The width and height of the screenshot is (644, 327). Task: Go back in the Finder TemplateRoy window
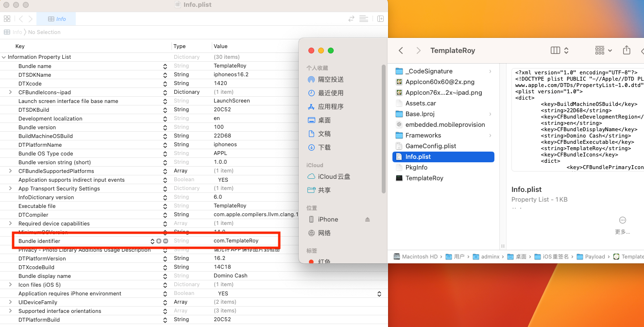click(x=401, y=51)
